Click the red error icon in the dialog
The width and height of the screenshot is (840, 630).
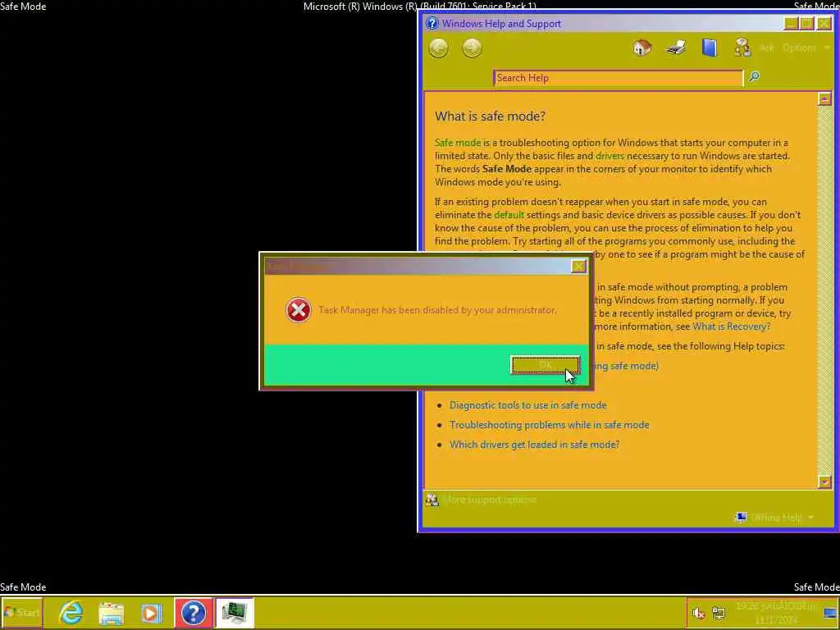click(x=299, y=309)
